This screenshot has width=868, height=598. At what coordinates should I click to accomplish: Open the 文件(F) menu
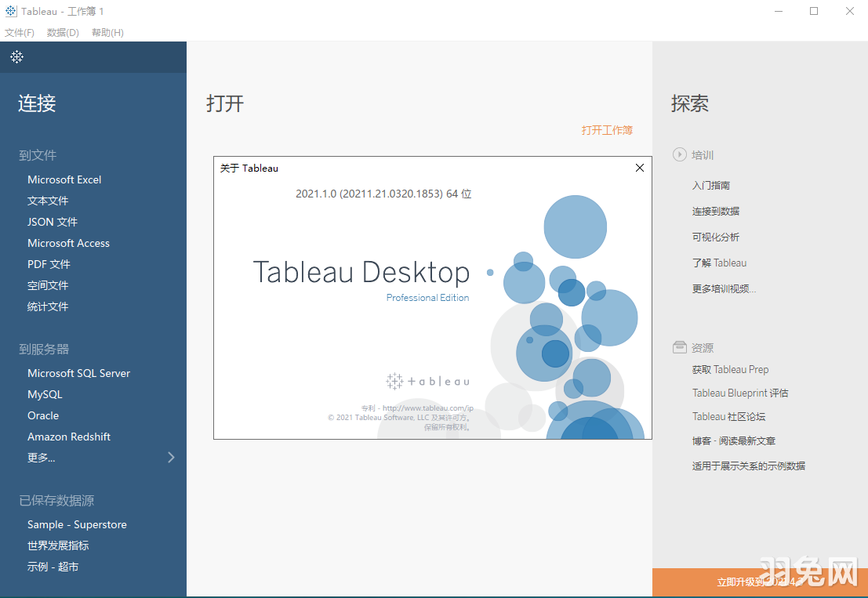pos(20,32)
